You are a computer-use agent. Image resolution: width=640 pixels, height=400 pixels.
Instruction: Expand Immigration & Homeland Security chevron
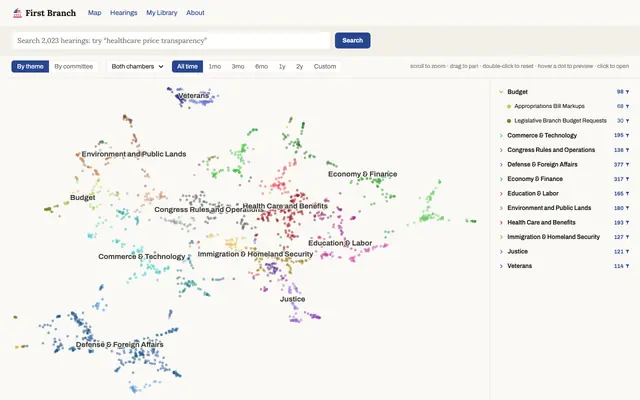point(501,237)
